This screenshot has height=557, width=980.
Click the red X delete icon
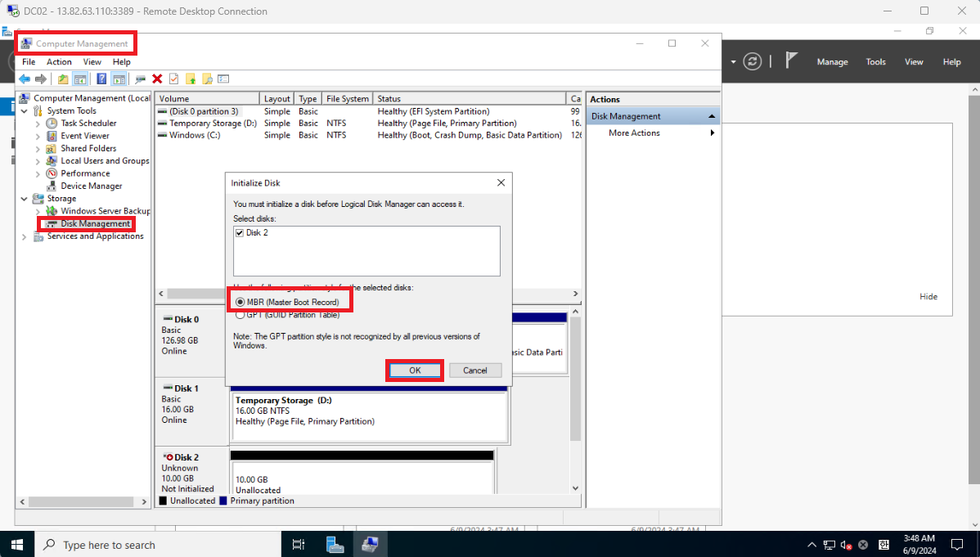tap(157, 79)
